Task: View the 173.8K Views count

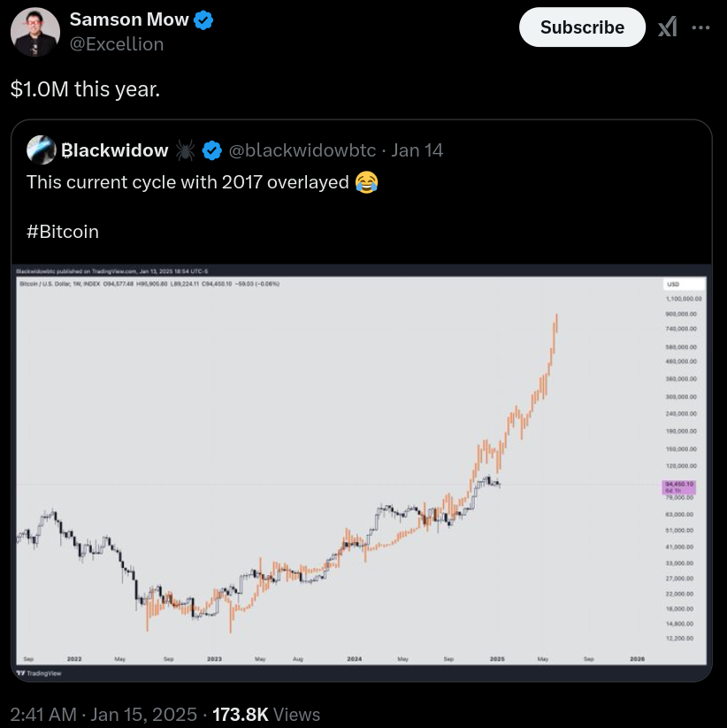Action: pos(266,714)
